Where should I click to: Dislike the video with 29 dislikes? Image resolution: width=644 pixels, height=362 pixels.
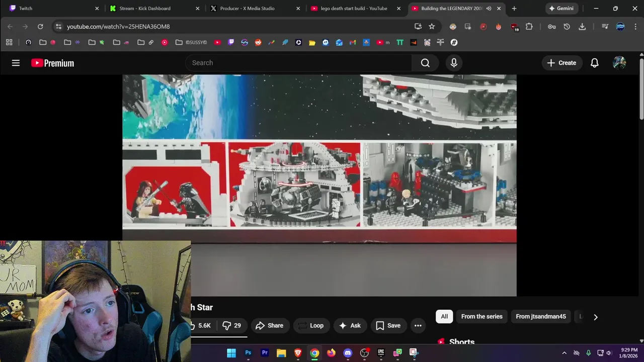pyautogui.click(x=231, y=325)
